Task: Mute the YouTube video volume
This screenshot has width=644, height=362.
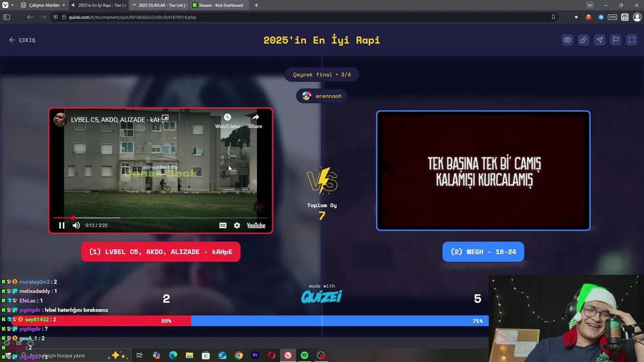Action: 76,226
